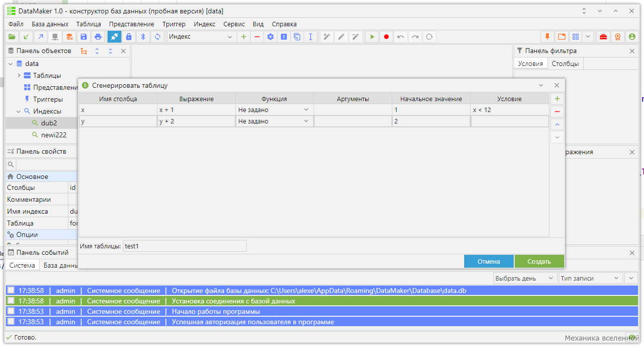Open the Выбрать день dropdown
The image size is (644, 347).
tap(525, 278)
